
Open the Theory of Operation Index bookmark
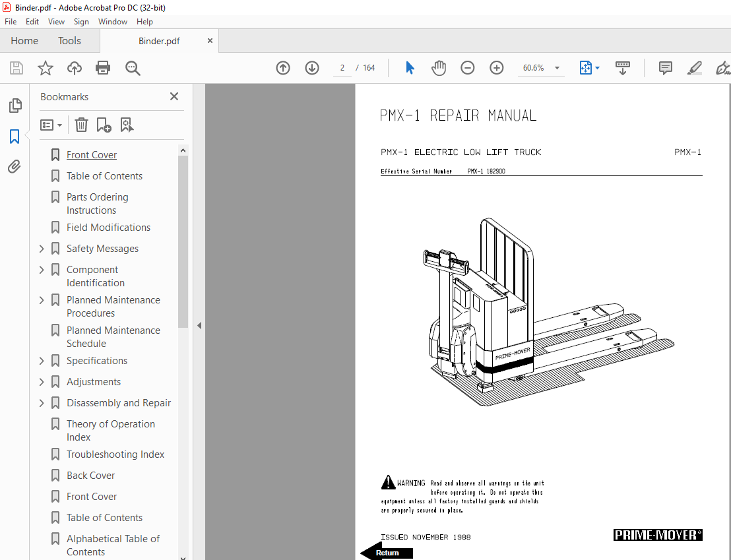click(111, 431)
